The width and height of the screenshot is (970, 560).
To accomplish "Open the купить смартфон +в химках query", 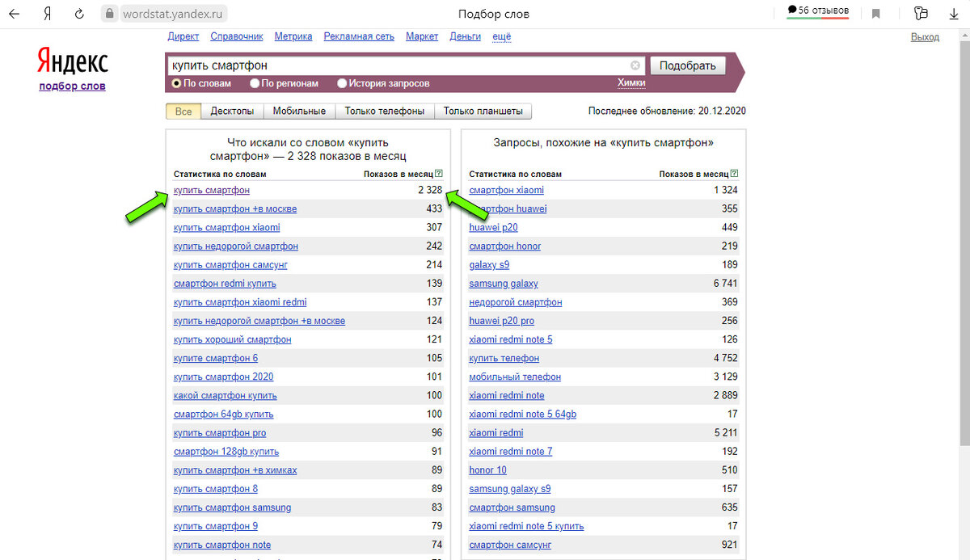I will pos(235,470).
